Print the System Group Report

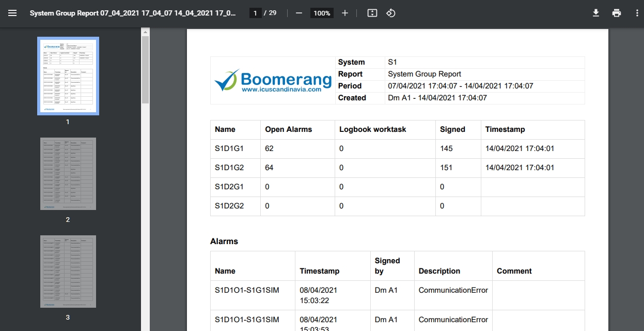click(x=616, y=13)
